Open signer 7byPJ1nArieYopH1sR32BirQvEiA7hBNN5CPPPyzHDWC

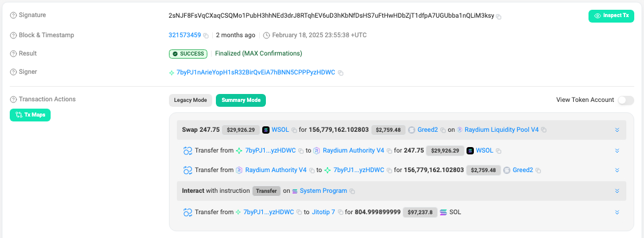[x=256, y=73]
